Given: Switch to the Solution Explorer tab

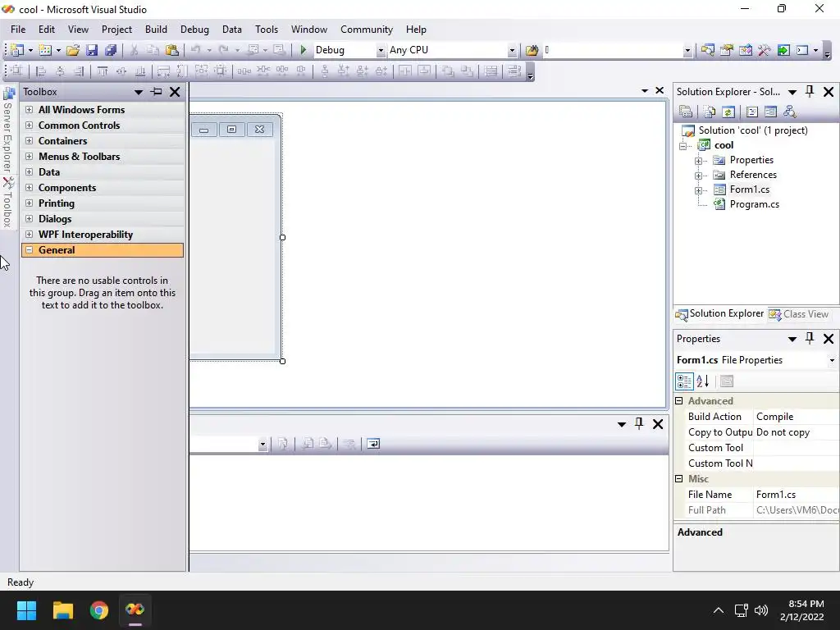Looking at the screenshot, I should (719, 314).
